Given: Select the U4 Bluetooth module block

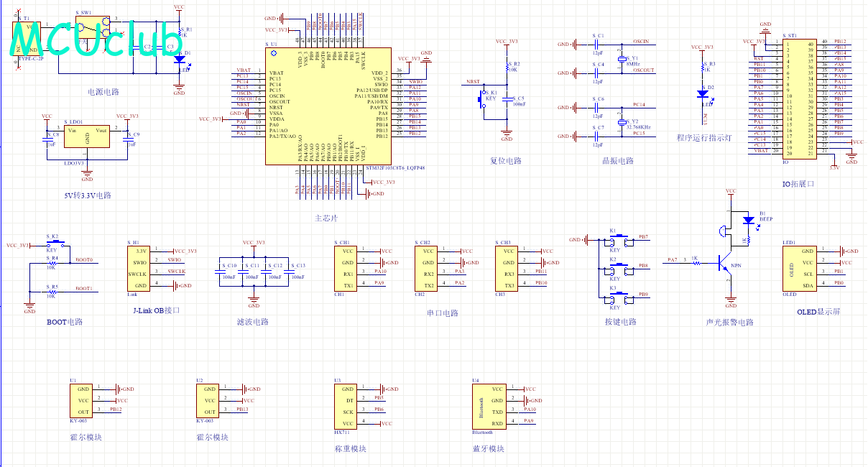Looking at the screenshot, I should (489, 406).
